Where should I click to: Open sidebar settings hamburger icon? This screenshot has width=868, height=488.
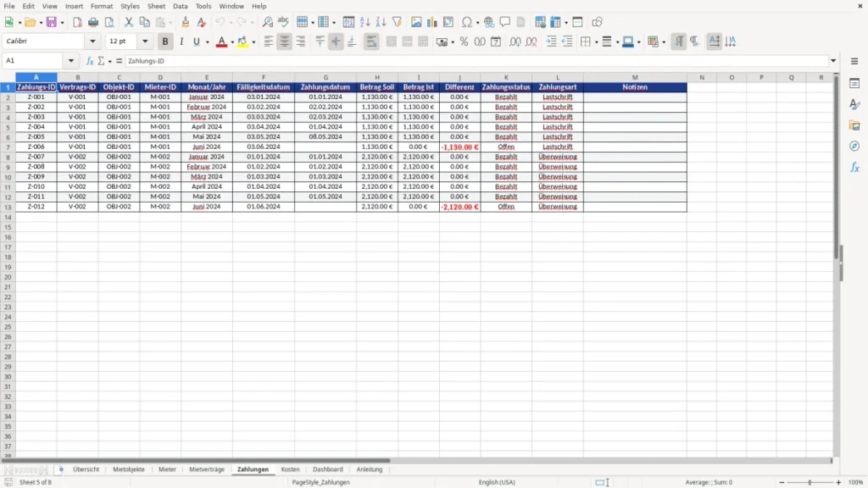(854, 61)
